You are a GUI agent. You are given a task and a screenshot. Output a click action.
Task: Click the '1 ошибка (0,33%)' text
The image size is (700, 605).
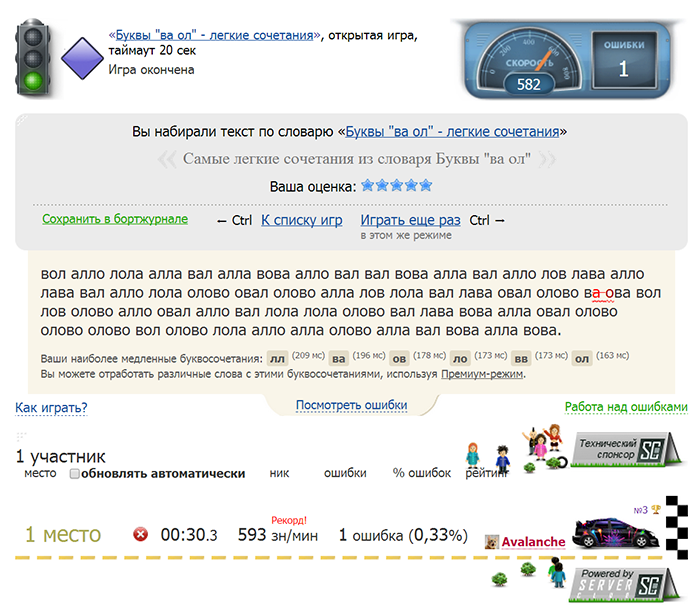pyautogui.click(x=403, y=535)
